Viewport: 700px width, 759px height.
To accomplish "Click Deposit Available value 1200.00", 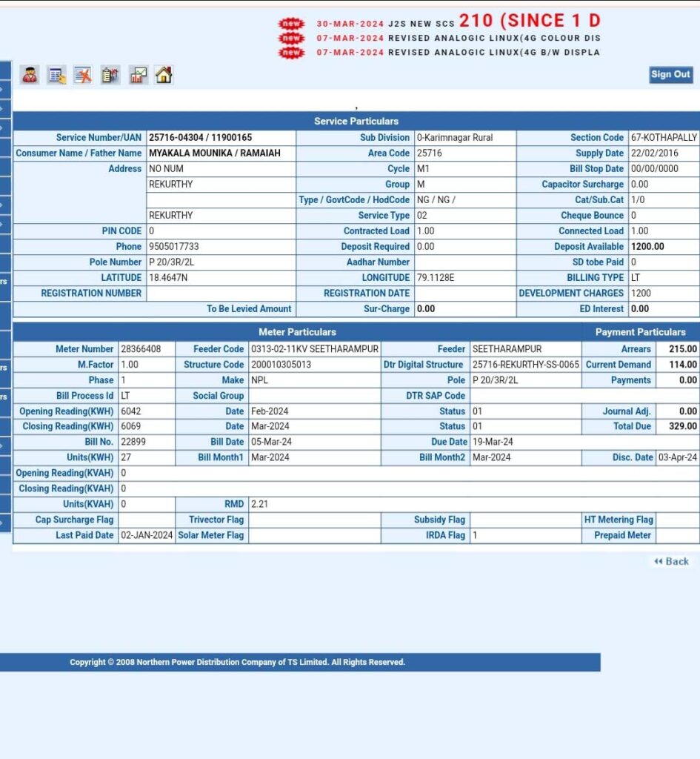I will point(647,246).
